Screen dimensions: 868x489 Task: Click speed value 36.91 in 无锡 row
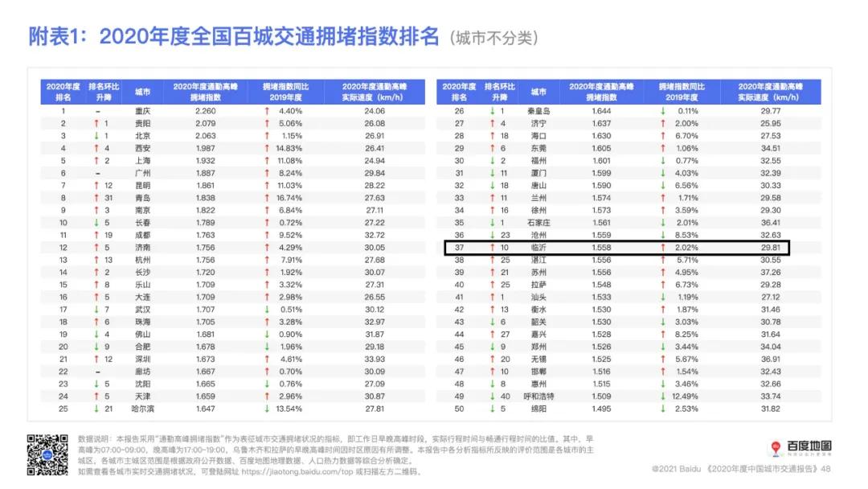pyautogui.click(x=771, y=359)
